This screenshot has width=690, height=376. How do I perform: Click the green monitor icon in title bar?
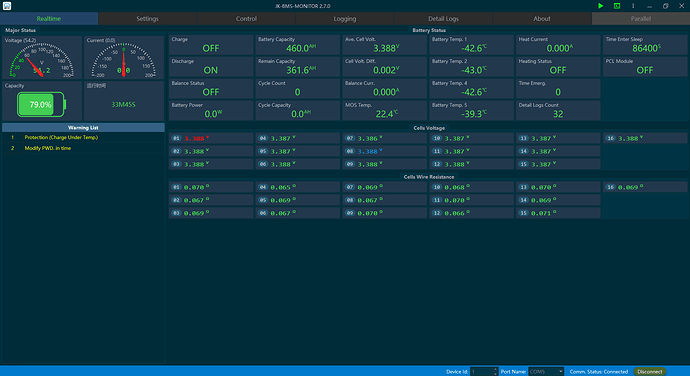click(x=617, y=6)
